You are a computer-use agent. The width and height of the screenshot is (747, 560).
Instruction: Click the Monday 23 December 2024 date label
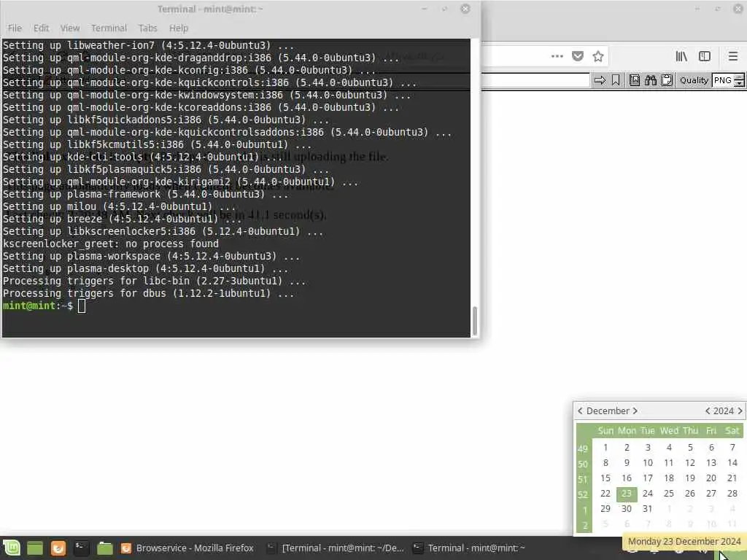684,542
